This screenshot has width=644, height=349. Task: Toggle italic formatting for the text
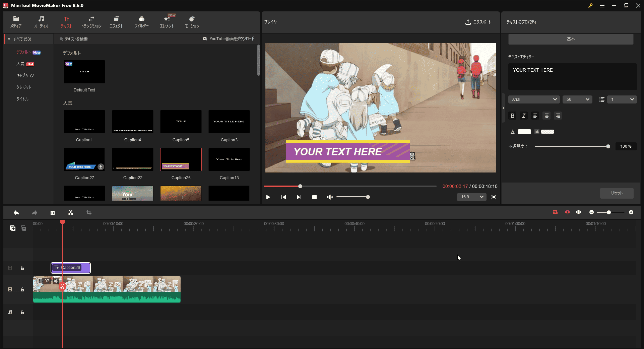tap(524, 116)
